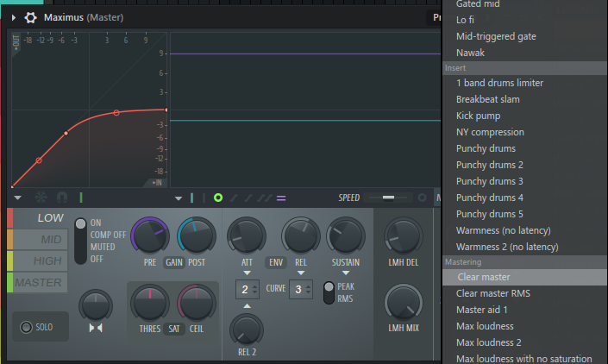
Task: Change the attack curve stepper showing 2
Action: pyautogui.click(x=248, y=289)
